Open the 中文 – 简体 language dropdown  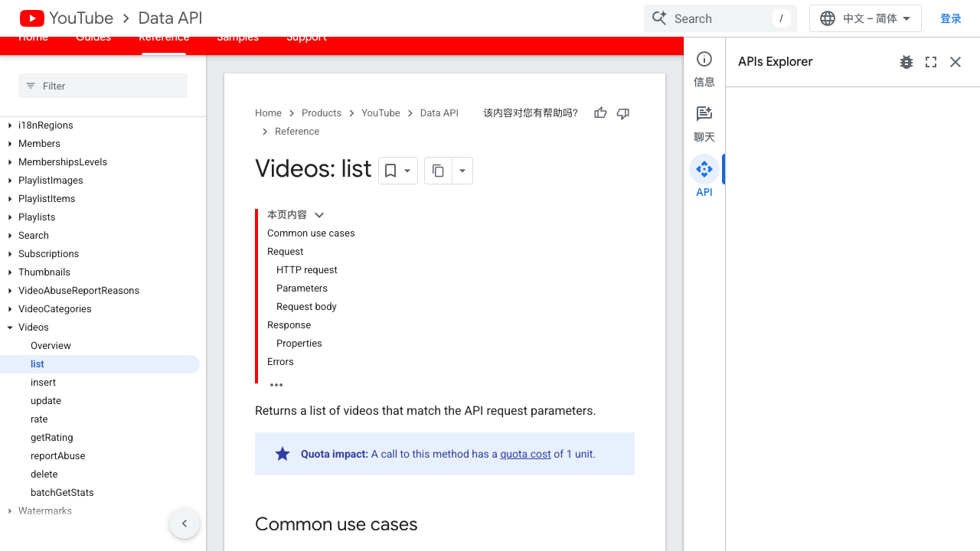pyautogui.click(x=865, y=18)
